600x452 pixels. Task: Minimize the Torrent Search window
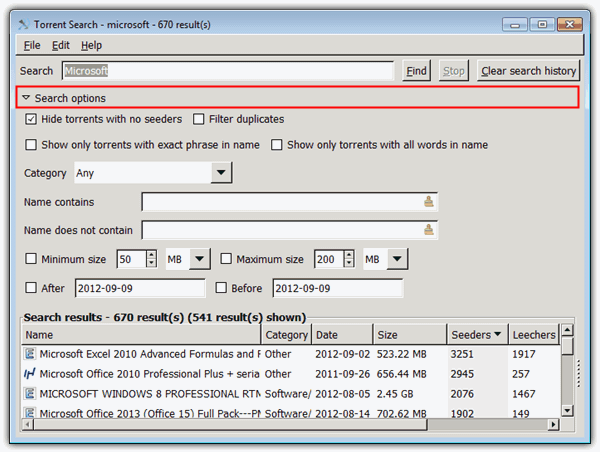[x=515, y=24]
